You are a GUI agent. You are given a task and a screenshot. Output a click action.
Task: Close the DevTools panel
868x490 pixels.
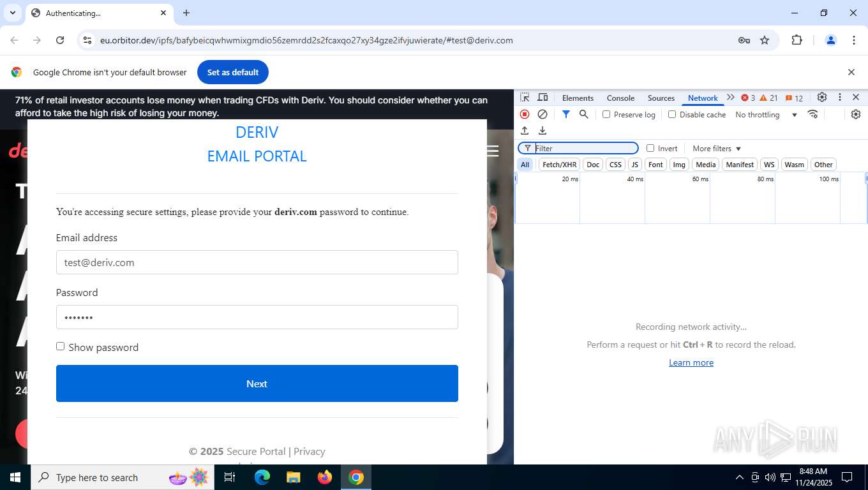coord(856,98)
